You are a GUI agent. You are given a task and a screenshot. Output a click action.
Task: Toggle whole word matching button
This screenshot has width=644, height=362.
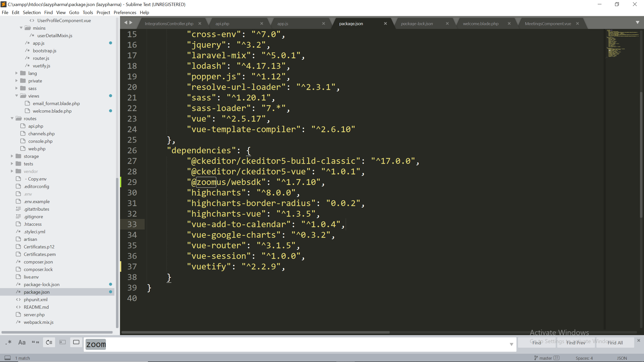click(x=35, y=342)
